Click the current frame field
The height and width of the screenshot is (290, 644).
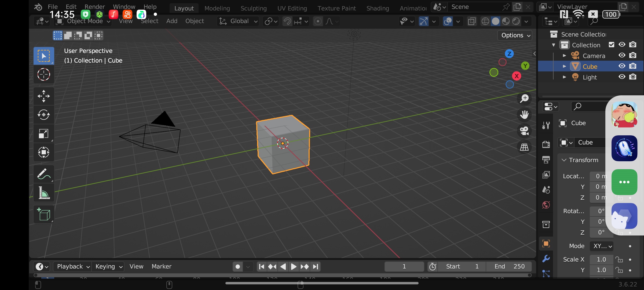pyautogui.click(x=404, y=267)
